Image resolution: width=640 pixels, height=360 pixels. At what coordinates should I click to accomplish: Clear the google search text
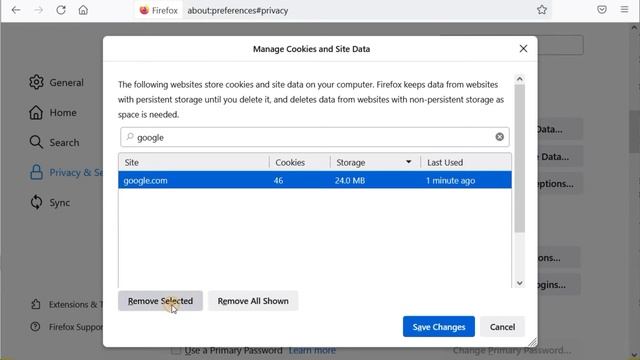pos(500,137)
